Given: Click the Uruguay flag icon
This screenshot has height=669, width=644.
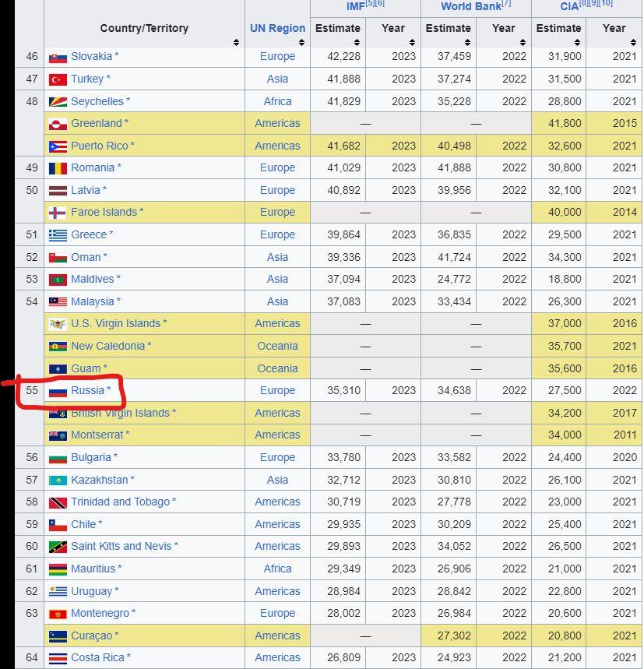Looking at the screenshot, I should coord(58,592).
